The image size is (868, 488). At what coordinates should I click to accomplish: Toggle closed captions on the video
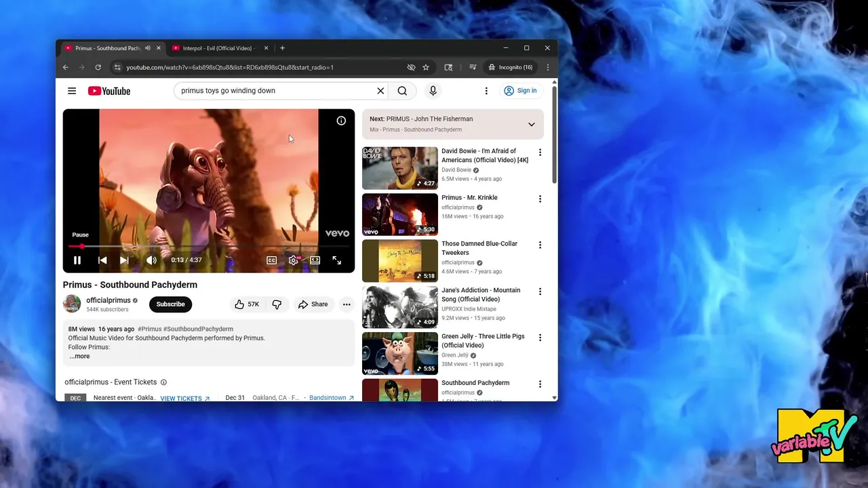[271, 260]
